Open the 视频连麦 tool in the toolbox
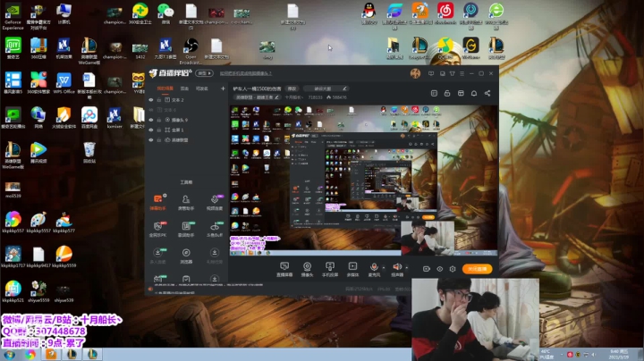Screen dimensions: 644x361 [215, 202]
